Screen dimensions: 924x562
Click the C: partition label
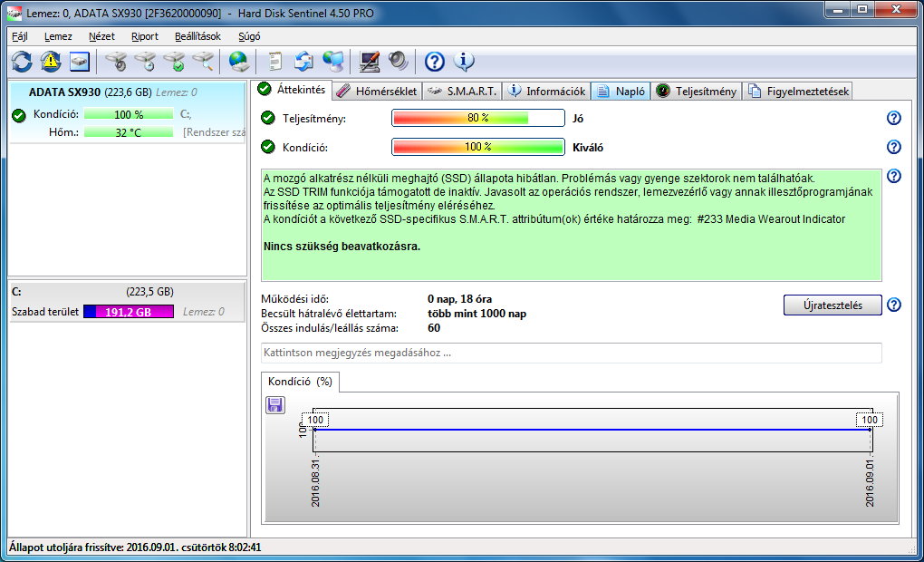(16, 292)
